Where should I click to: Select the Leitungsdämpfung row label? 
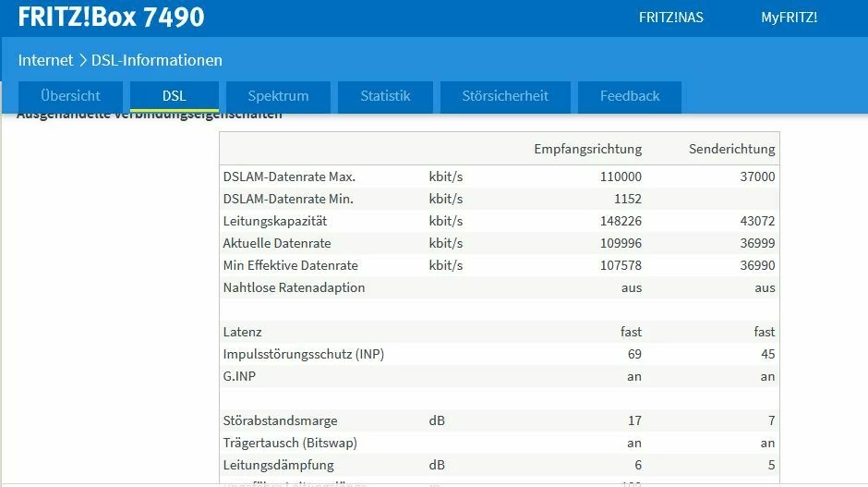click(279, 465)
